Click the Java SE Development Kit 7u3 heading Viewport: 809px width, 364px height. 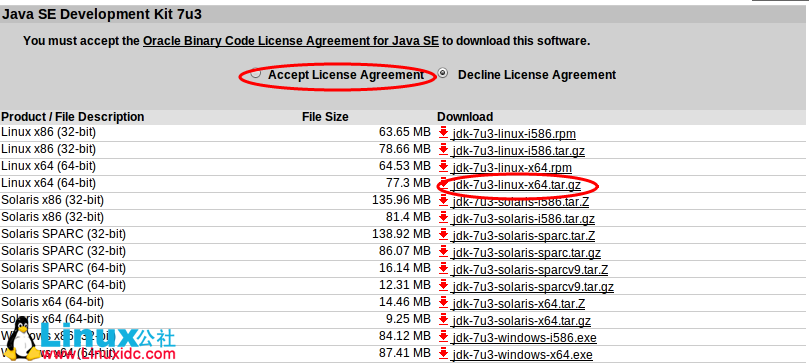[x=102, y=14]
